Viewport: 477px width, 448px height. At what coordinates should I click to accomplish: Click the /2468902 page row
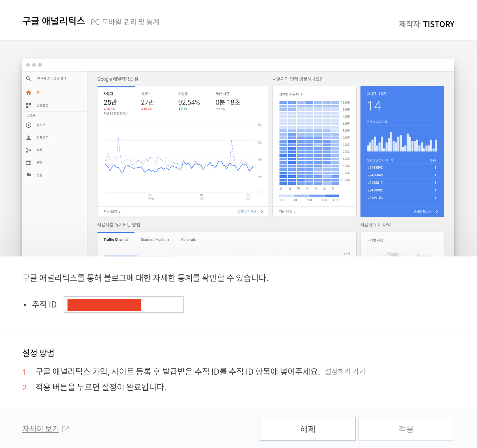pos(402,190)
